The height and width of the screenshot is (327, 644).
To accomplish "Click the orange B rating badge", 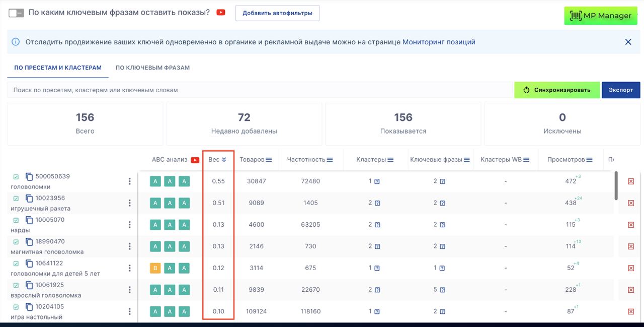I will point(155,268).
